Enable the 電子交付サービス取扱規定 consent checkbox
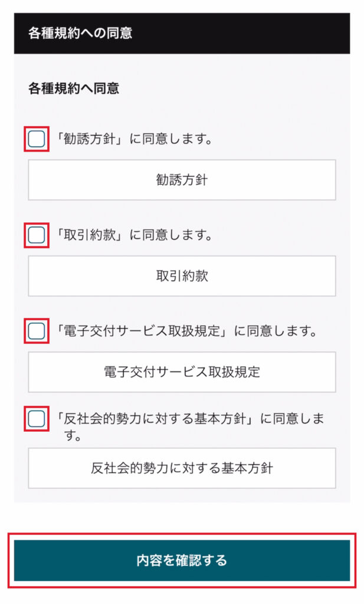The height and width of the screenshot is (604, 364). pyautogui.click(x=37, y=331)
